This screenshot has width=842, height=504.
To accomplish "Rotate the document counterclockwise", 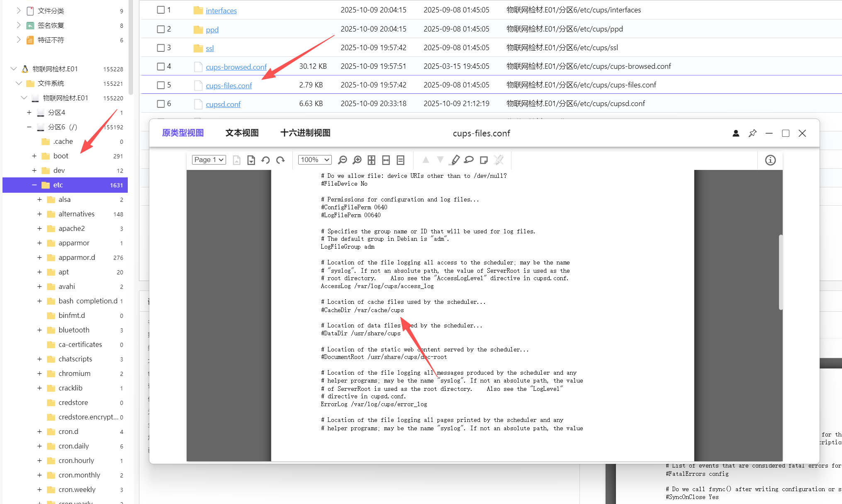I will [x=265, y=160].
